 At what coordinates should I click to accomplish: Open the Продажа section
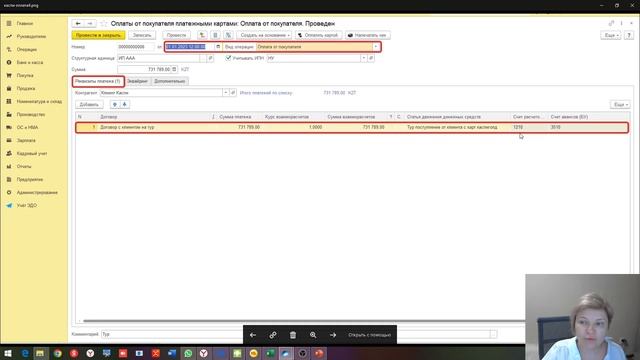click(x=26, y=89)
